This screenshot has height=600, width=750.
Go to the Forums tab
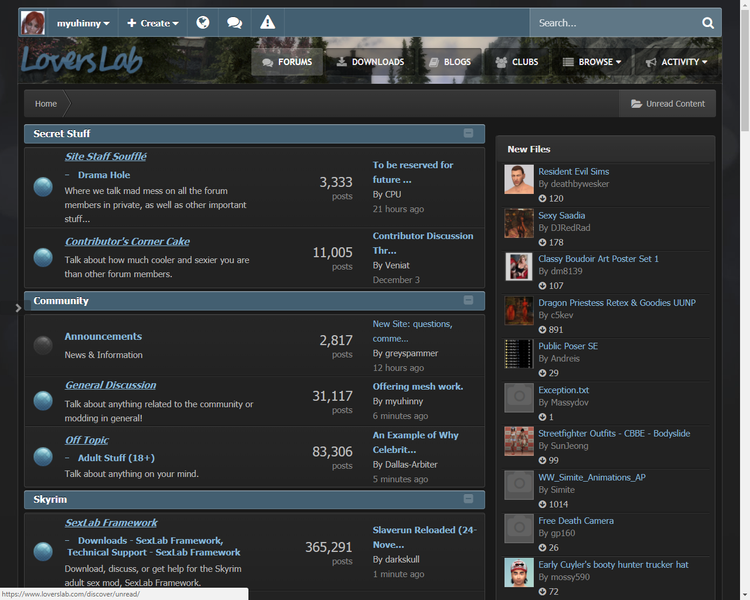coord(287,62)
